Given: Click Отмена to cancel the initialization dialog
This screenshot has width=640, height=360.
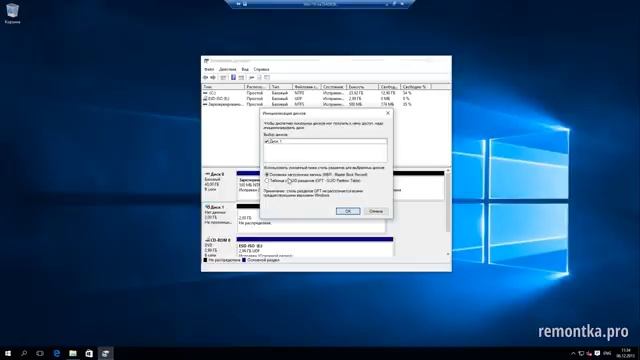Looking at the screenshot, I should coord(376,211).
